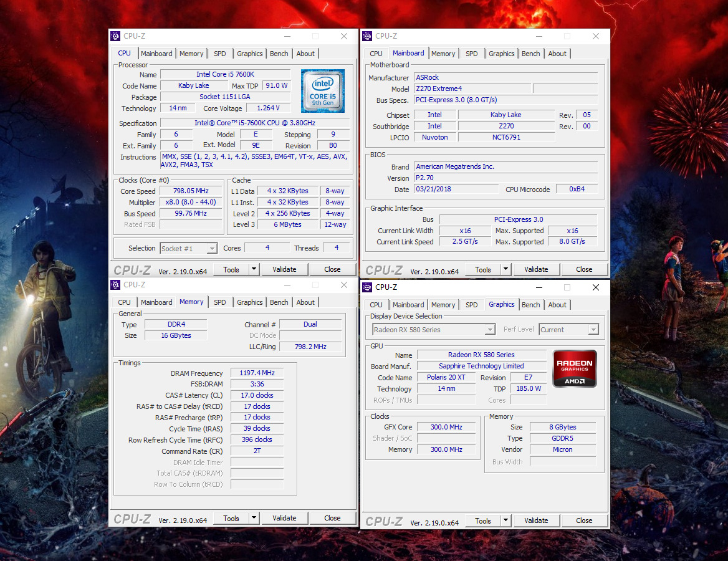Open Tools dropdown arrow in Graphics window
728x561 pixels.
click(505, 520)
